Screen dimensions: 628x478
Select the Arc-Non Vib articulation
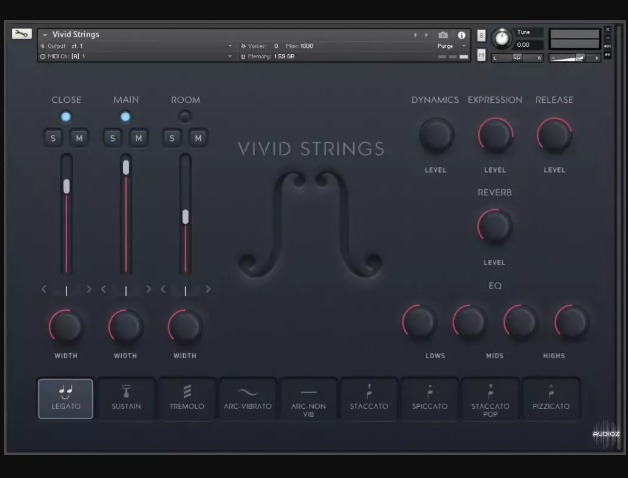pyautogui.click(x=308, y=399)
